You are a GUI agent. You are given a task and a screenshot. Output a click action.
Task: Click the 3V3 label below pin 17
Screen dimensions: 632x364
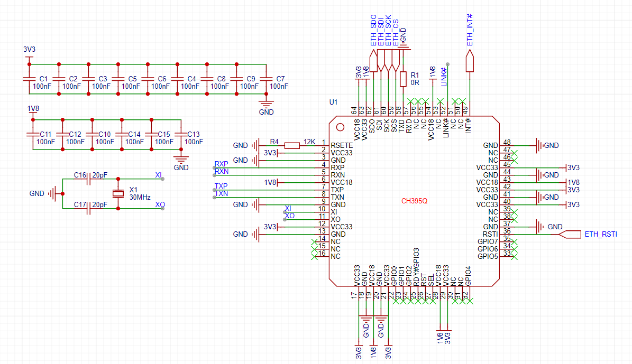(x=359, y=353)
